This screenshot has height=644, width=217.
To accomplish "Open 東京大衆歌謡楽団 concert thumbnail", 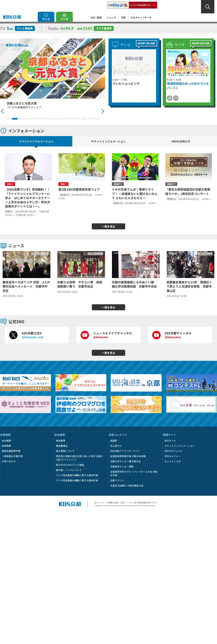I will click(x=188, y=167).
